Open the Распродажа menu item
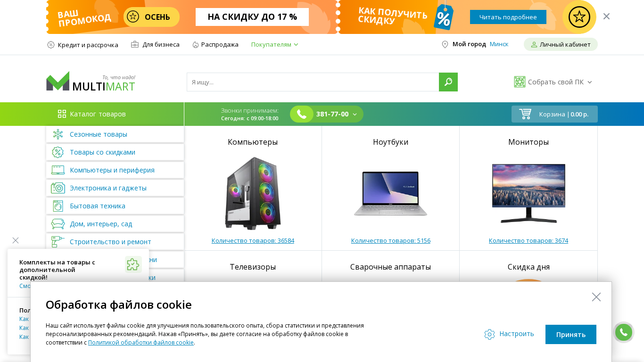 click(x=215, y=44)
